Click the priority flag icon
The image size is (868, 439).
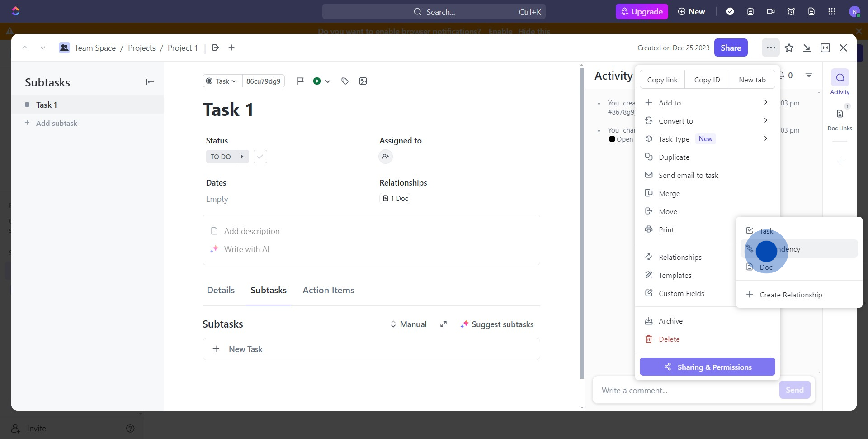tap(300, 81)
